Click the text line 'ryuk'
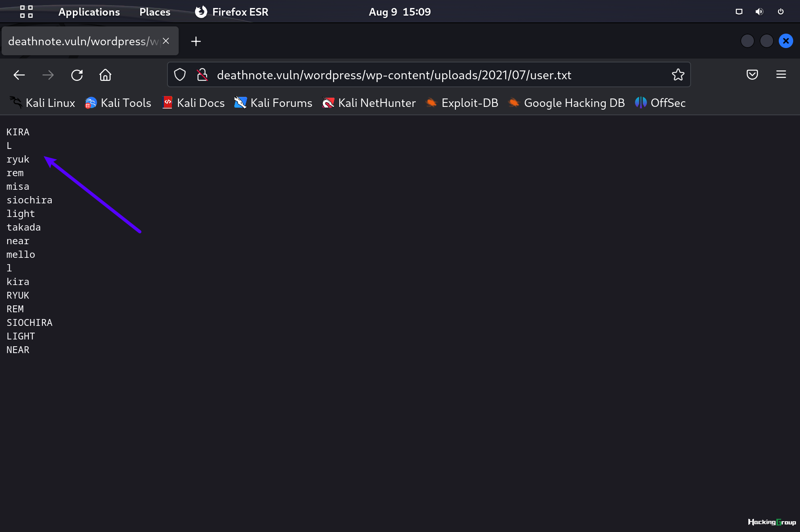The image size is (800, 532). (x=18, y=159)
